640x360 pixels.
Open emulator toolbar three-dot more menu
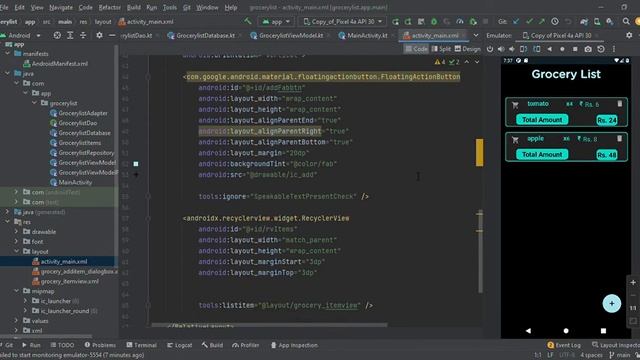click(x=613, y=49)
